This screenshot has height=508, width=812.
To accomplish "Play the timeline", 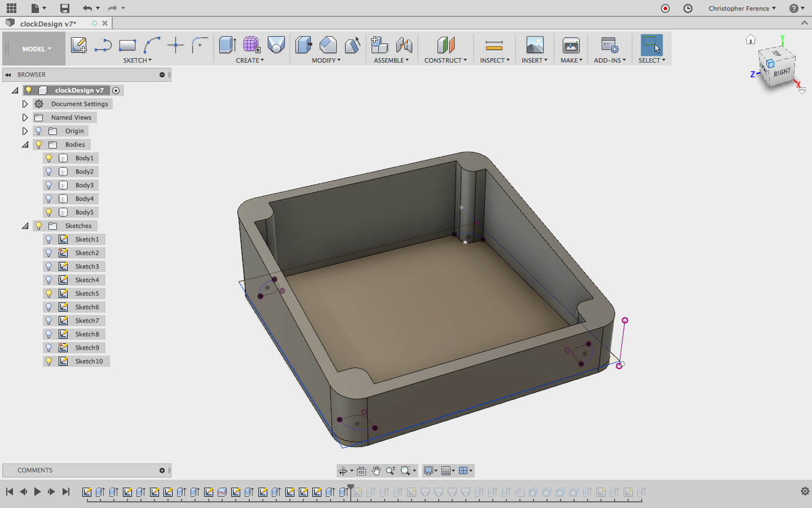I will [x=37, y=492].
